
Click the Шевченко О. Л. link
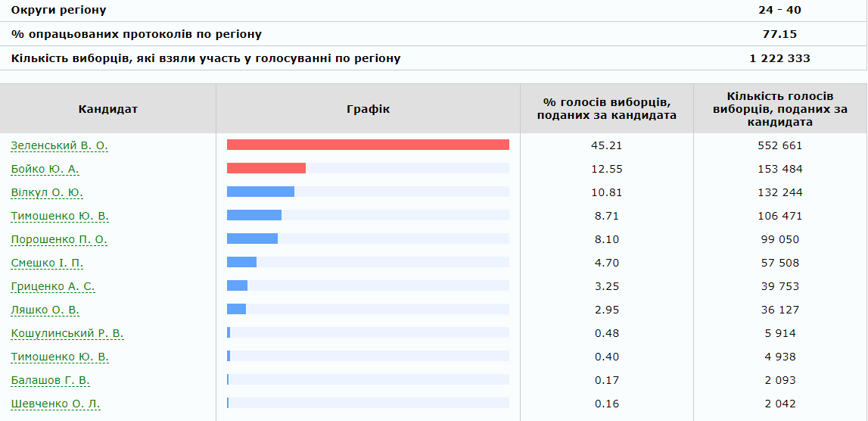coord(55,404)
